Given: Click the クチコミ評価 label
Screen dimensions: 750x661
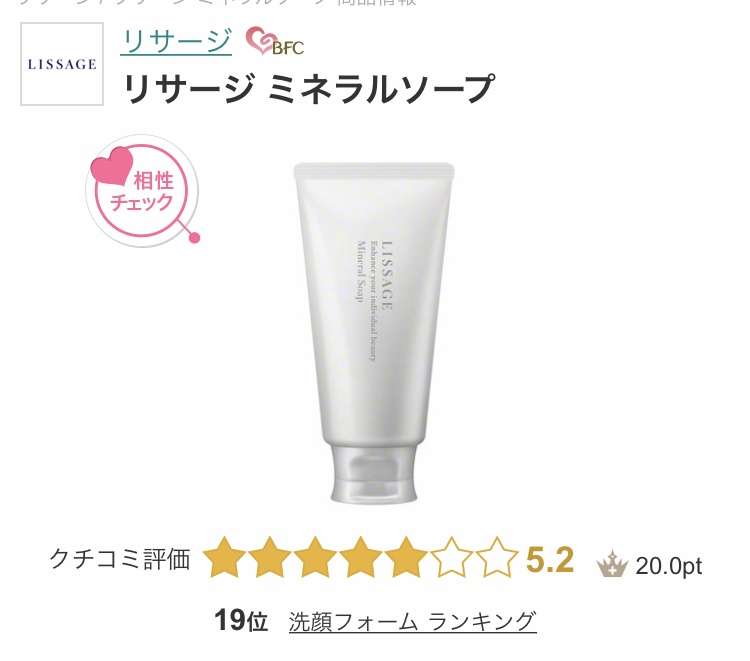Looking at the screenshot, I should (x=120, y=559).
